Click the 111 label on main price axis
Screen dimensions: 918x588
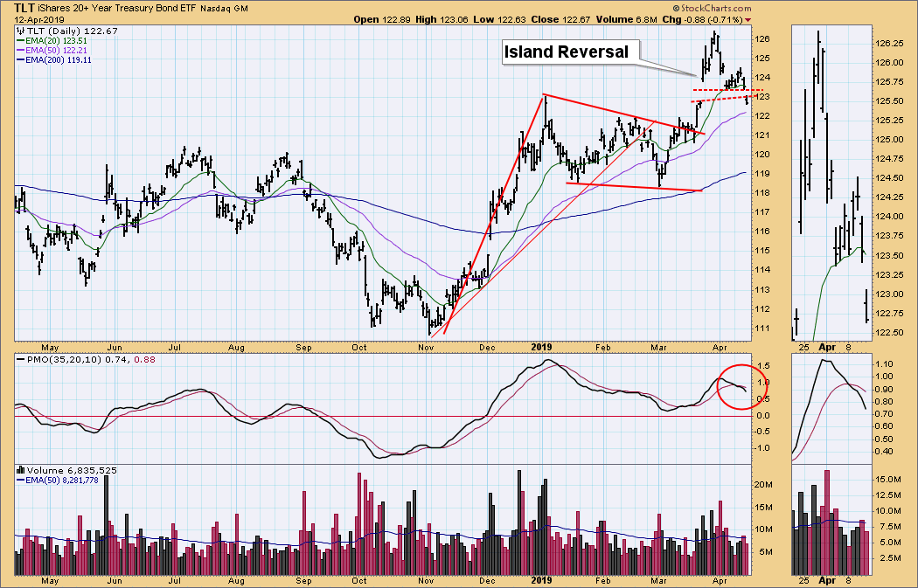[762, 329]
